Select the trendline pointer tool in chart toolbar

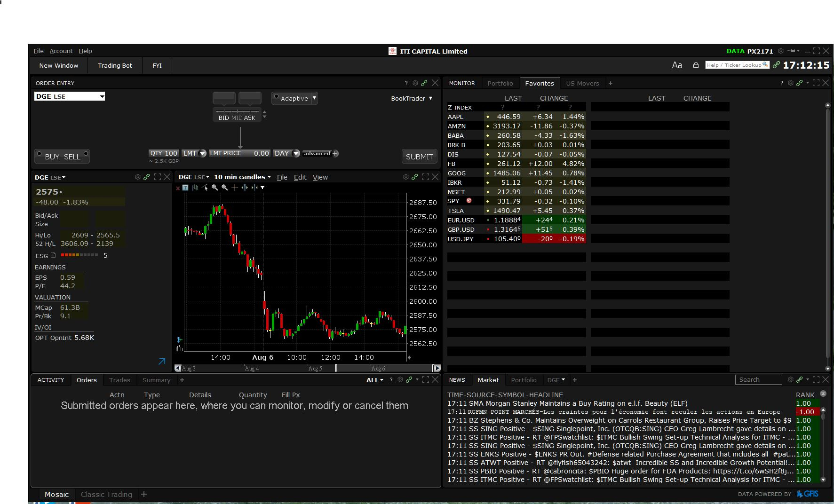[205, 188]
